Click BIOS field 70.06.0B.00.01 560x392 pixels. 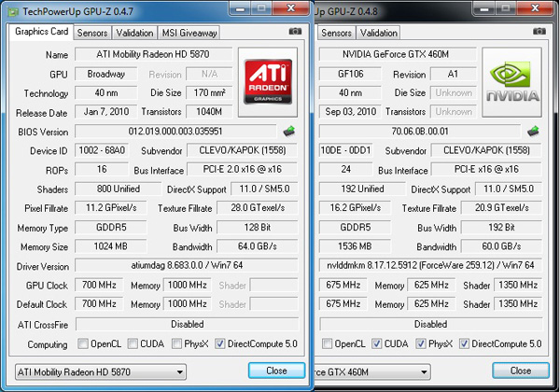(x=420, y=131)
